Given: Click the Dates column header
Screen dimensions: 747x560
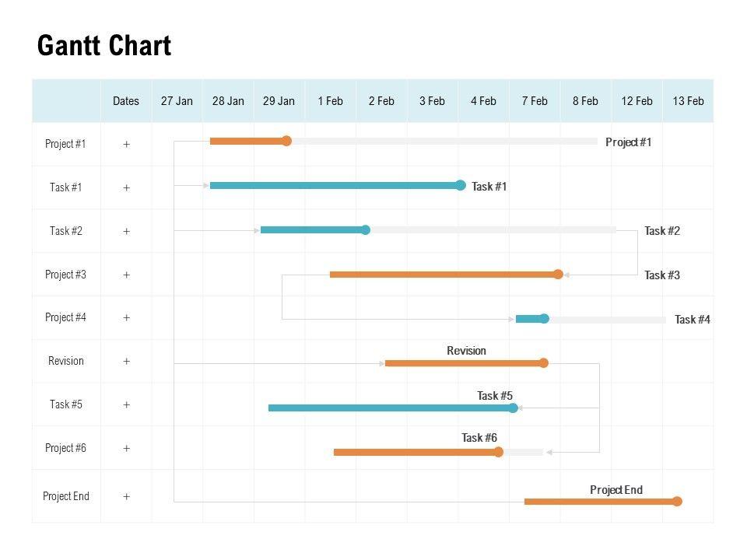Looking at the screenshot, I should 126,101.
